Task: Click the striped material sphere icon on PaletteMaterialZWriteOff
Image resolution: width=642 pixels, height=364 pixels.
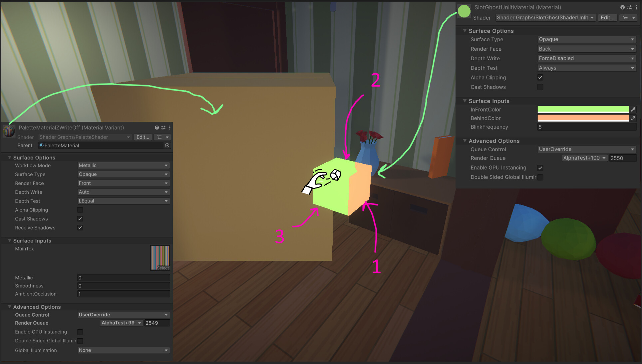Action: point(9,131)
